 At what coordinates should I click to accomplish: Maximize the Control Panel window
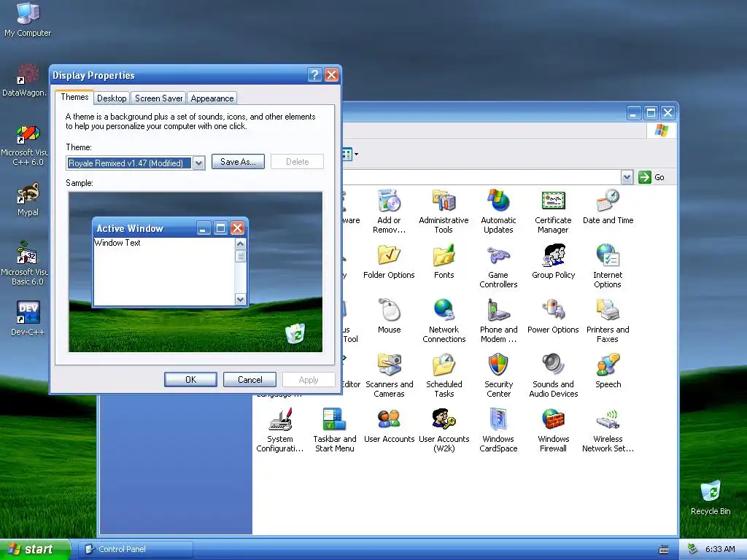tap(651, 113)
